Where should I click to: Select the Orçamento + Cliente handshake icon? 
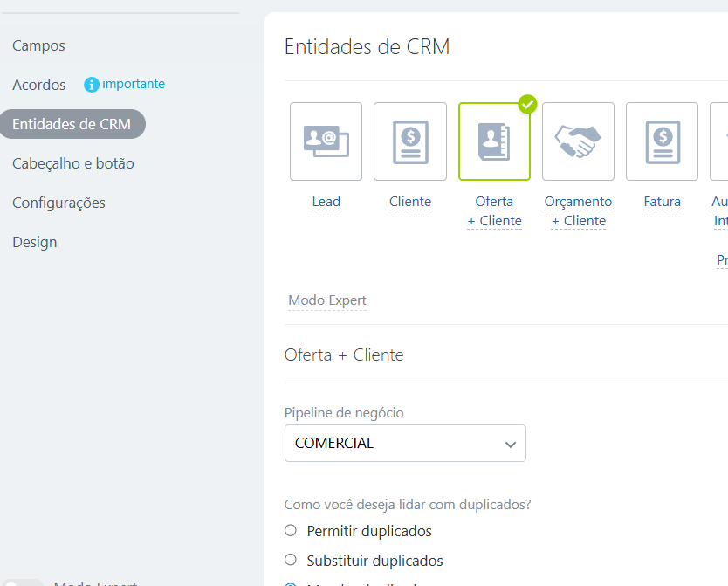[x=578, y=141]
